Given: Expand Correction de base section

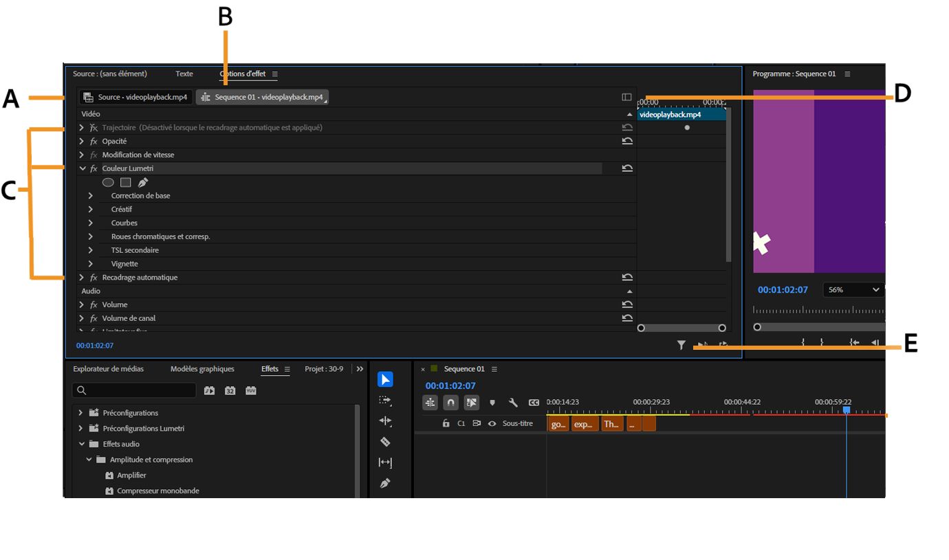Looking at the screenshot, I should 90,196.
